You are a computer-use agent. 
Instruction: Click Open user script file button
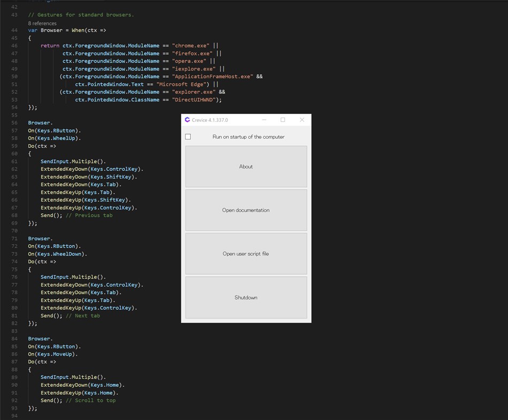click(x=246, y=254)
